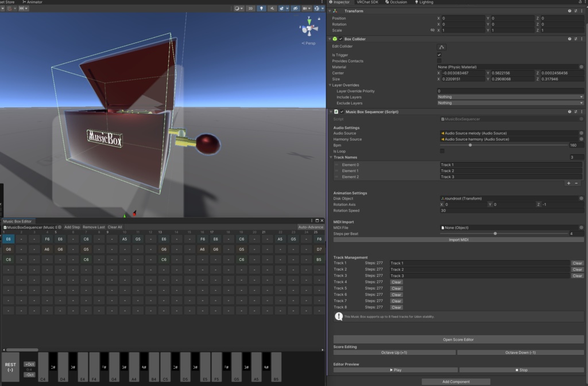
Task: Toggle scene lighting bulb icon
Action: coord(261,8)
